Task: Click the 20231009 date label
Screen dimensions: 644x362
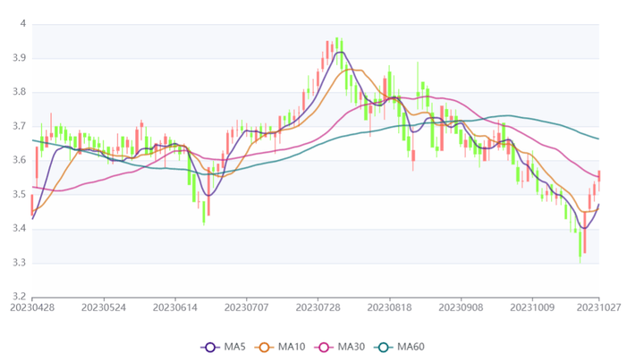Action: tap(532, 307)
